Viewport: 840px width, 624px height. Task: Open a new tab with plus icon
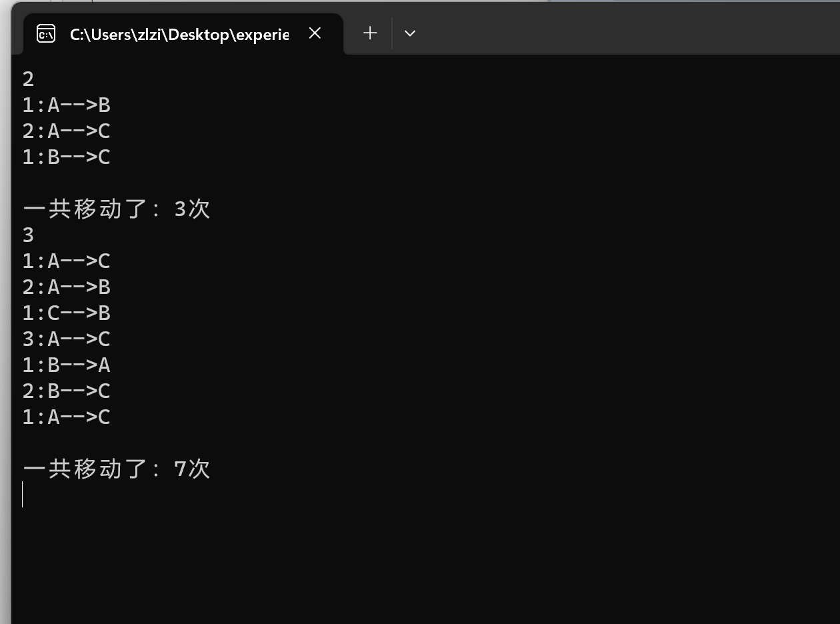370,33
